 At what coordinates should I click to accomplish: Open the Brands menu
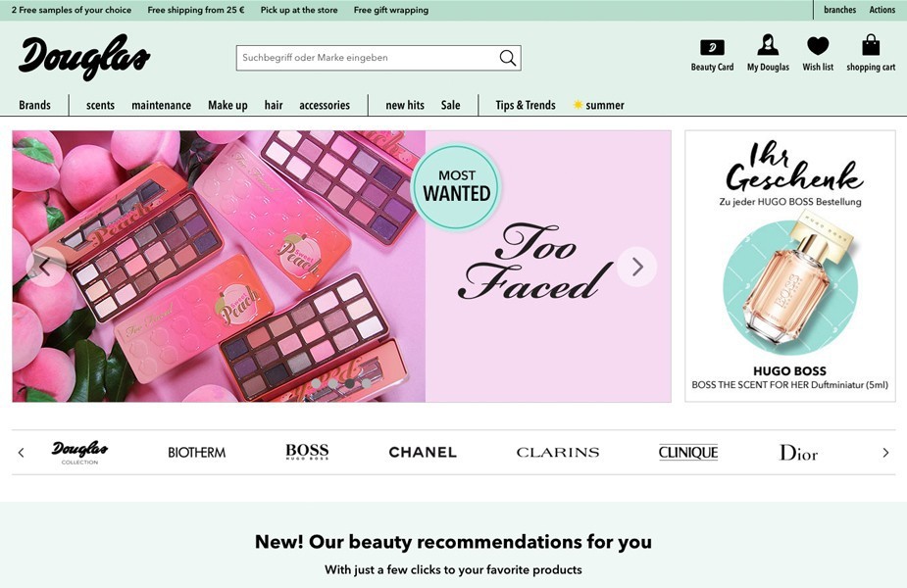coord(34,105)
